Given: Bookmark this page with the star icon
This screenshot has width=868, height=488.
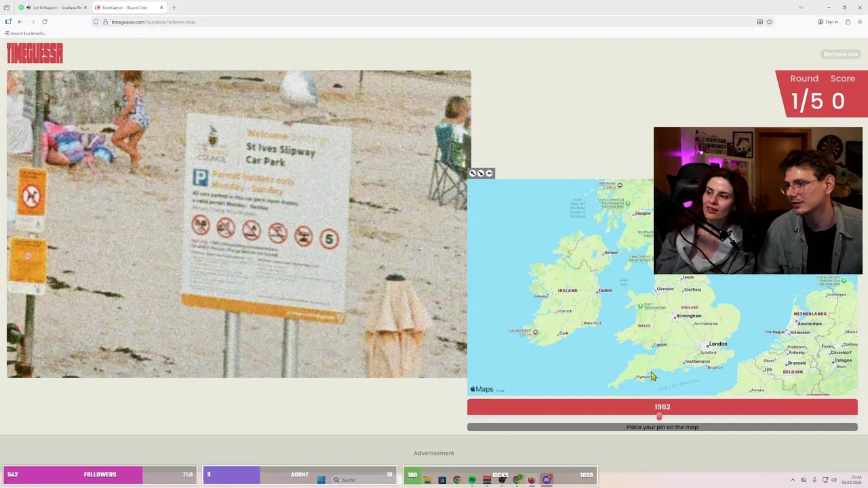Looking at the screenshot, I should pyautogui.click(x=769, y=22).
